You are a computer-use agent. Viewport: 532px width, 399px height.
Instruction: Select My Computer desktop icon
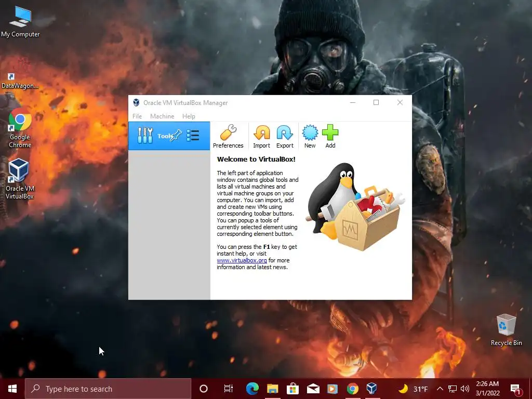point(20,22)
